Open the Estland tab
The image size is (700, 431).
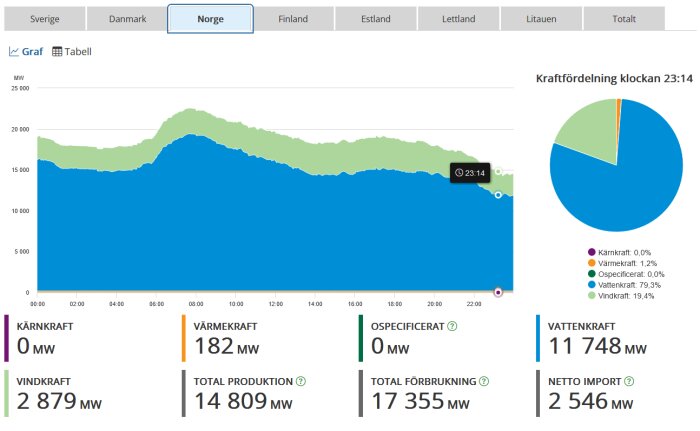click(376, 19)
